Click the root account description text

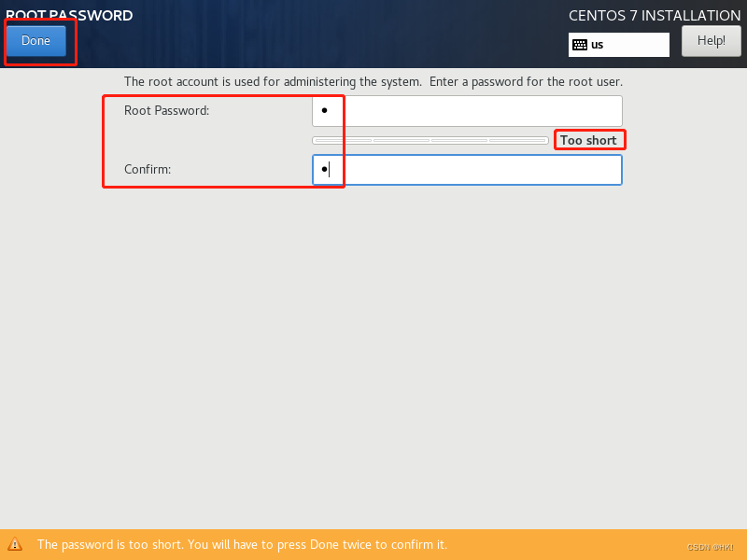pyautogui.click(x=373, y=82)
